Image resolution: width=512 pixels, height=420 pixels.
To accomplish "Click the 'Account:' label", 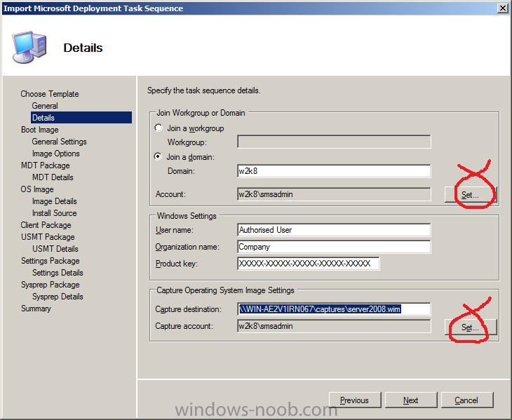I will pos(170,194).
